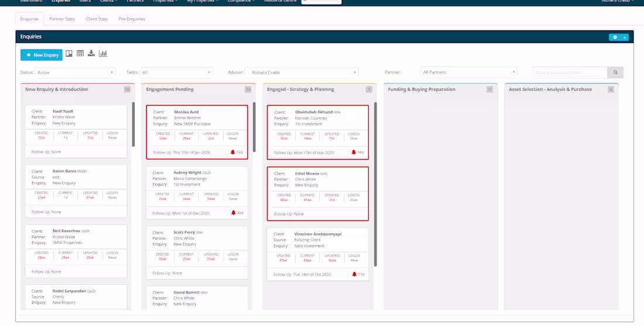
Task: Click source 'Cherly' on Rodel Gatpandan card
Action: coord(59,297)
